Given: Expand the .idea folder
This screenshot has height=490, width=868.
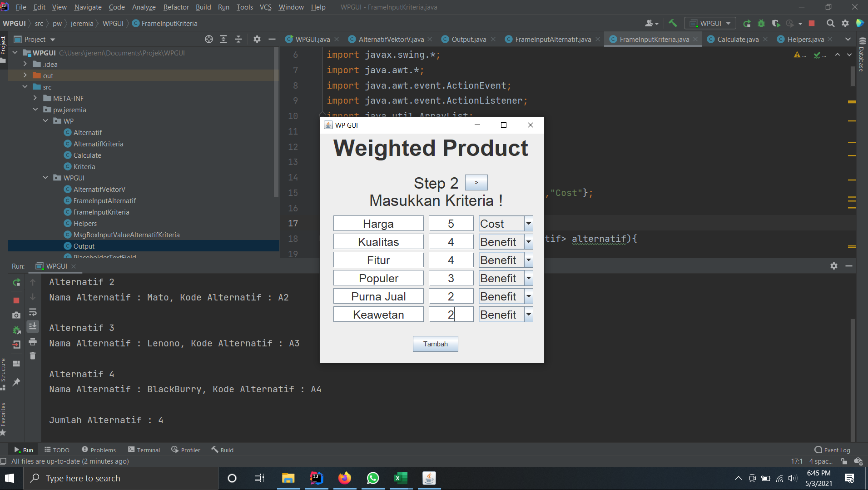Looking at the screenshot, I should click(25, 64).
